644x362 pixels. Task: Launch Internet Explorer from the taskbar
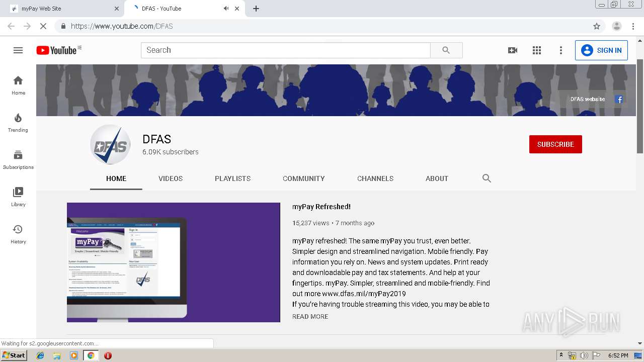coord(40,355)
